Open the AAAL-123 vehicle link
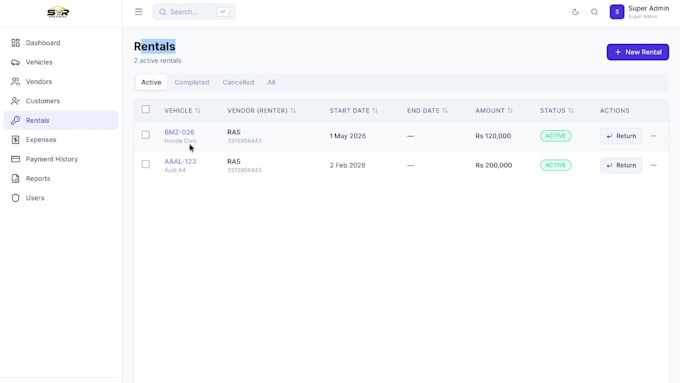Image resolution: width=680 pixels, height=383 pixels. click(x=180, y=161)
